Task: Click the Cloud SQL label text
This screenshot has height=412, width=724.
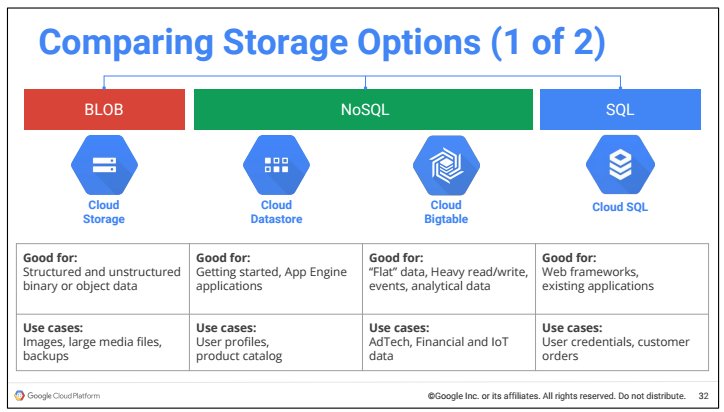Action: [x=620, y=207]
